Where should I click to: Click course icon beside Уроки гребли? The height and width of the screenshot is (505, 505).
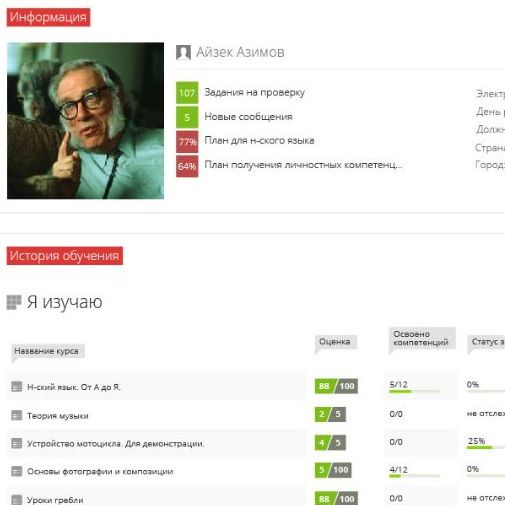[17, 499]
